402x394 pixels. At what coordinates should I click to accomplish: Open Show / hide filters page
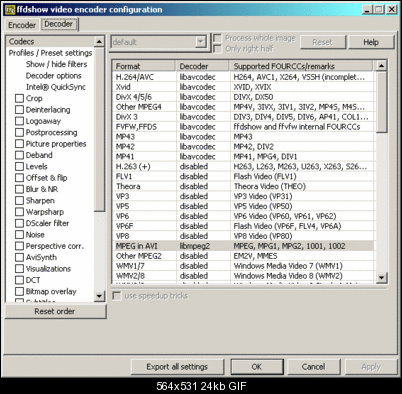(x=56, y=64)
